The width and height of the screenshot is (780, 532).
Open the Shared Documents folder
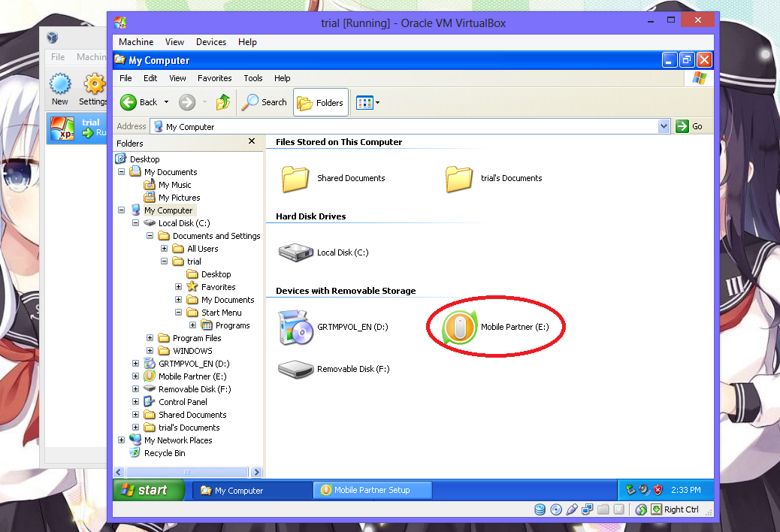(x=295, y=179)
